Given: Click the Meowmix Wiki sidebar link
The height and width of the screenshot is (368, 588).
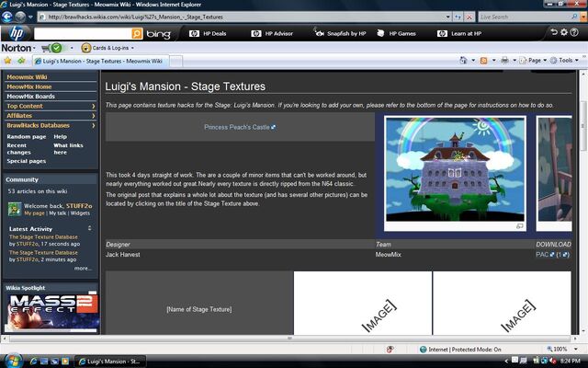Looking at the screenshot, I should [x=27, y=77].
